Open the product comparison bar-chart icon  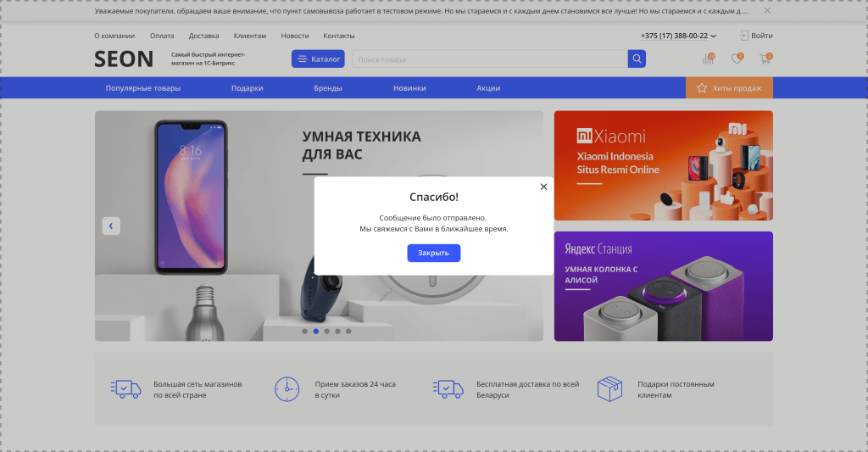[x=709, y=59]
